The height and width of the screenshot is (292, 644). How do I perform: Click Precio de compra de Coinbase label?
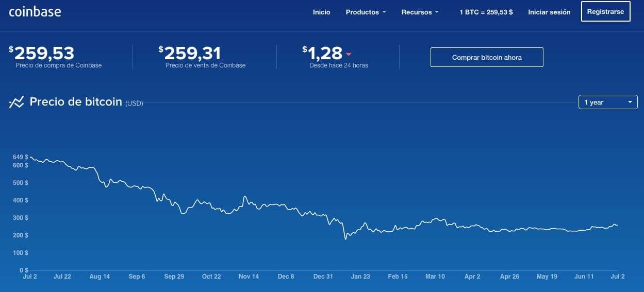[58, 65]
